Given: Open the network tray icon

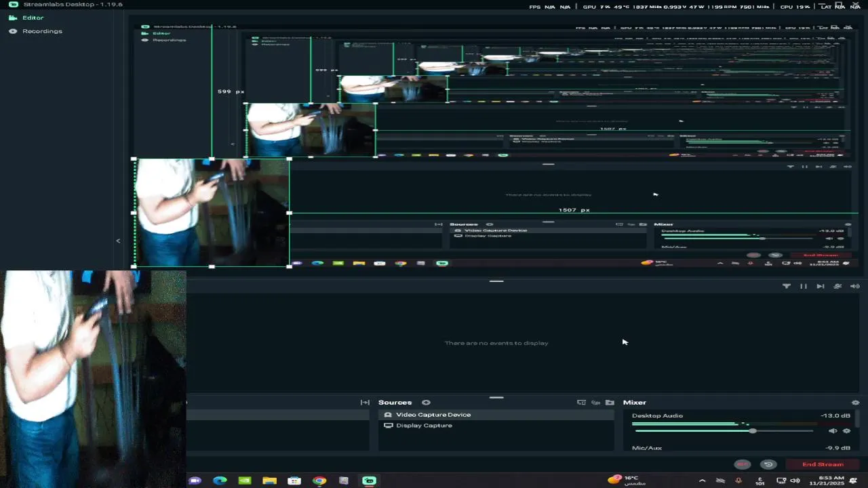Looking at the screenshot, I should [781, 481].
